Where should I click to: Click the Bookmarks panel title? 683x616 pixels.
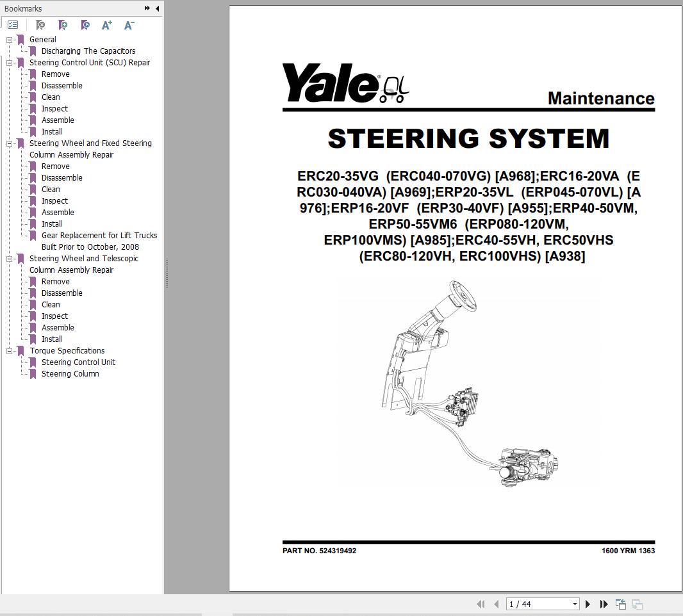tap(23, 8)
